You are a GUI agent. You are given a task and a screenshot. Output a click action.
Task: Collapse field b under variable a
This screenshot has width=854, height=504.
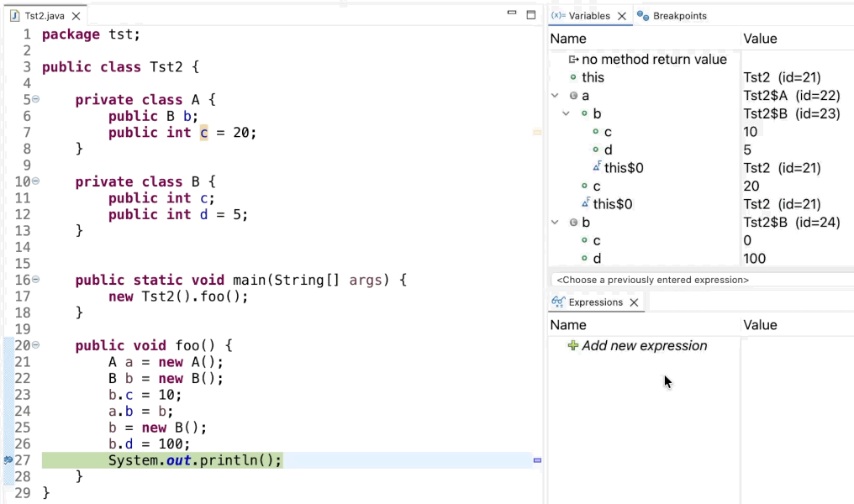click(567, 113)
